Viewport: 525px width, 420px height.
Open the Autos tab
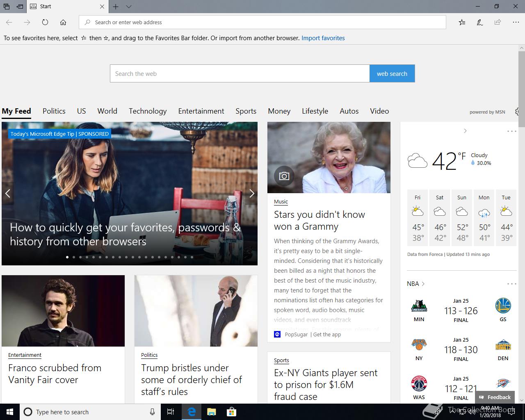click(349, 111)
